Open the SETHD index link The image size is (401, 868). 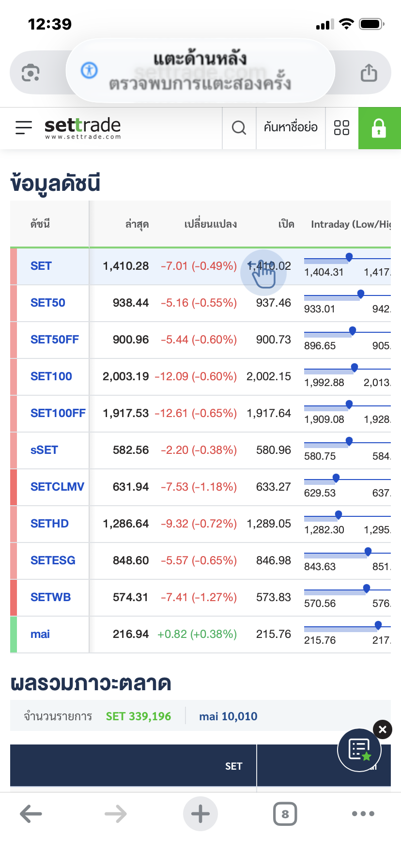(49, 524)
